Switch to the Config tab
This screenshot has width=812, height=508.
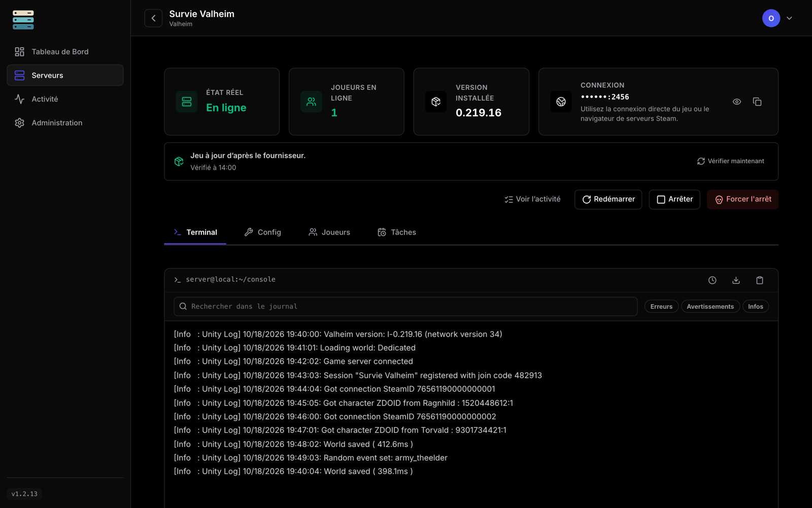pyautogui.click(x=263, y=232)
